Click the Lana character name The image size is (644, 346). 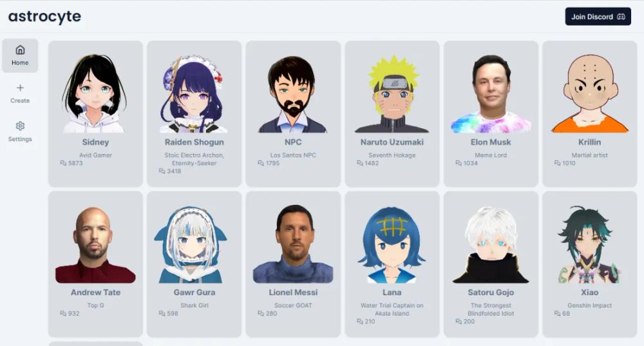click(392, 293)
